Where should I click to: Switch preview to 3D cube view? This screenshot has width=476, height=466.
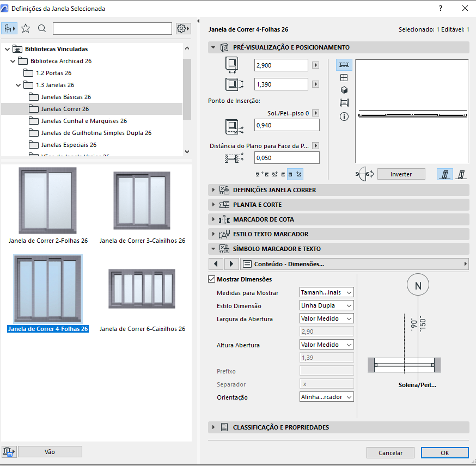pyautogui.click(x=344, y=90)
